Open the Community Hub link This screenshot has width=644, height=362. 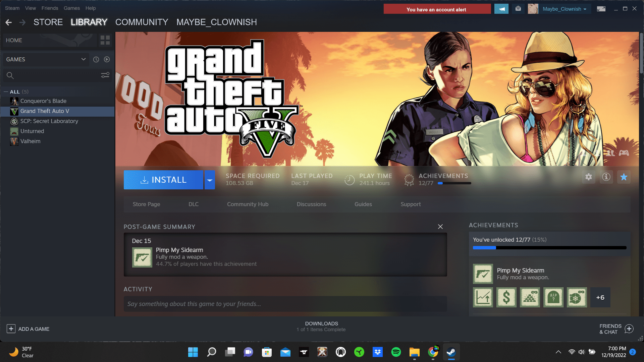[248, 204]
